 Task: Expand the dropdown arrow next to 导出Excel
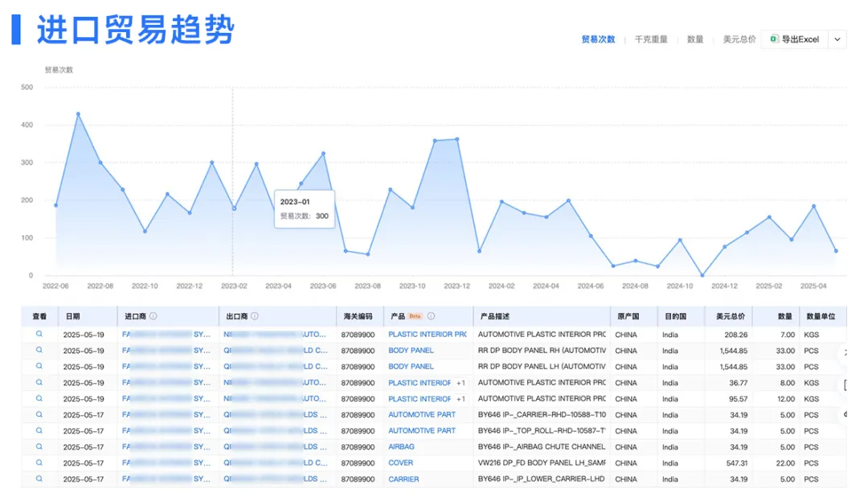click(837, 39)
